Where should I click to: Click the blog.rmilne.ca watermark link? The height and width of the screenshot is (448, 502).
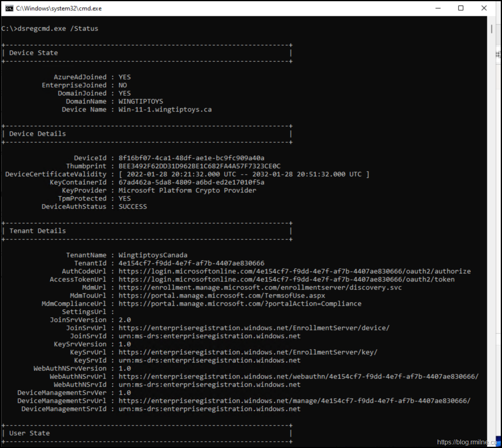click(466, 442)
